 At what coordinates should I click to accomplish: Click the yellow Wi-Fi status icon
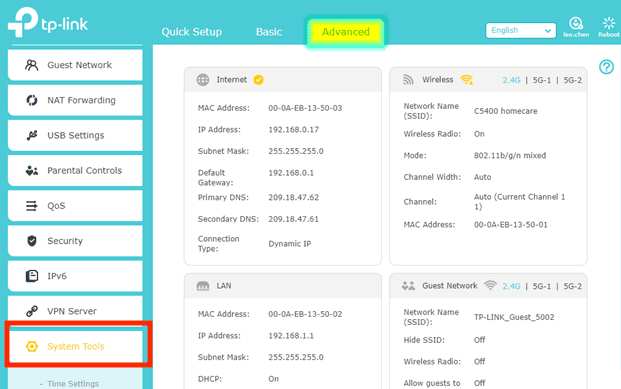coord(467,80)
